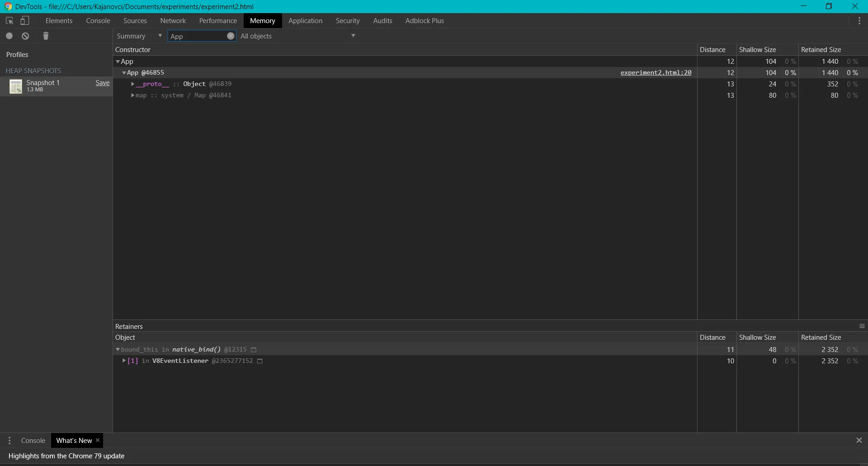Click the clear all profiles icon
The height and width of the screenshot is (466, 868).
click(26, 36)
